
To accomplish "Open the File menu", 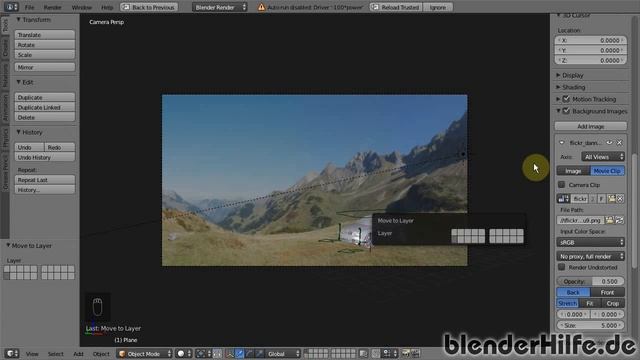I will [29, 7].
